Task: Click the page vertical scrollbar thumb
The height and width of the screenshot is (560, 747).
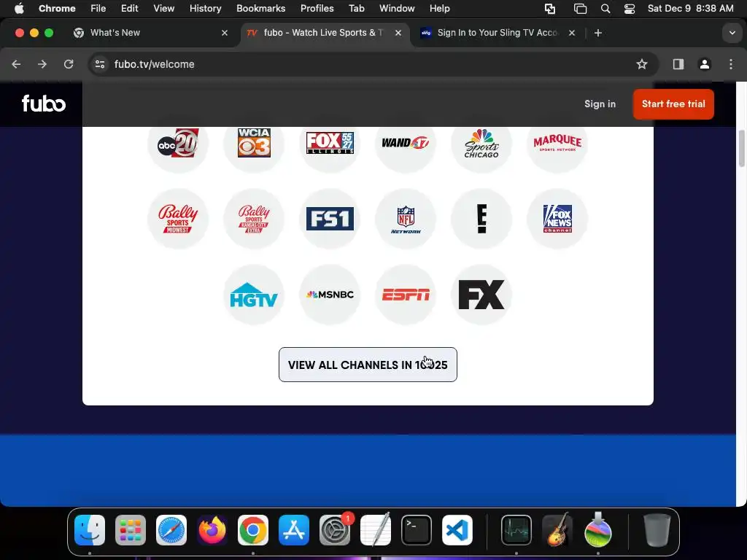Action: pyautogui.click(x=741, y=148)
